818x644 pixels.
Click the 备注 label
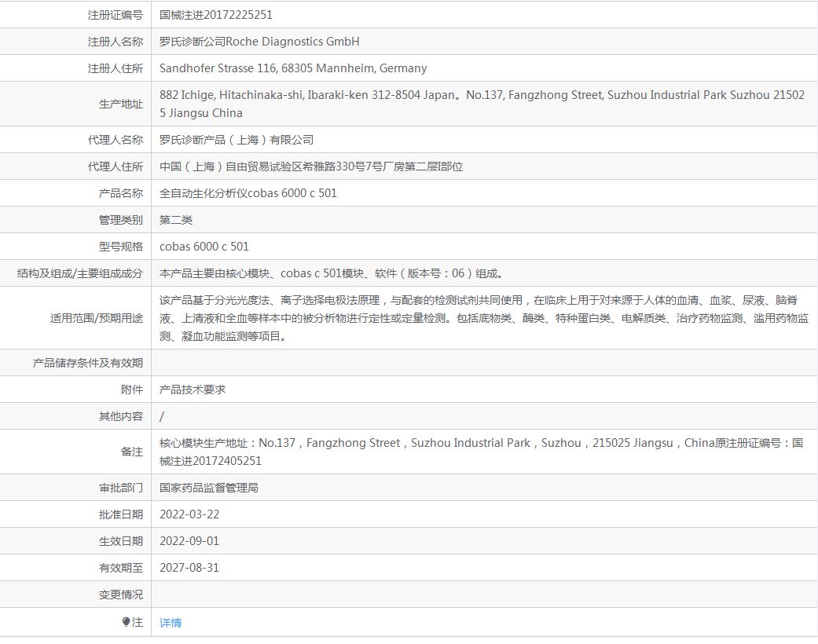pyautogui.click(x=131, y=452)
